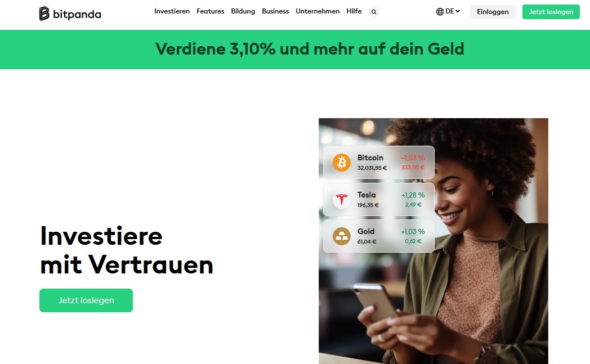
Task: Open the Investieren menu
Action: pos(172,11)
